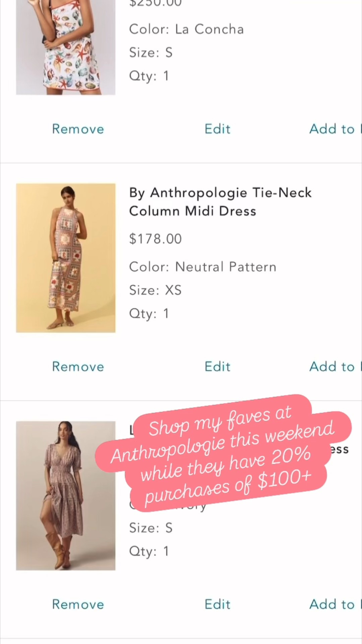Click the Size XS label on the midi dress
362x644 pixels.
pos(155,290)
